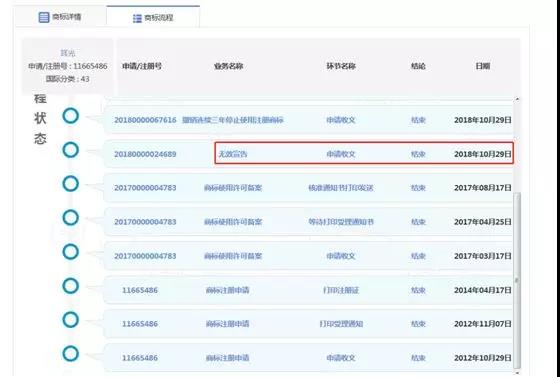The image size is (560, 377).
Task: Click 2018年10月29日 in the 无效宣告 row
Action: [x=482, y=154]
